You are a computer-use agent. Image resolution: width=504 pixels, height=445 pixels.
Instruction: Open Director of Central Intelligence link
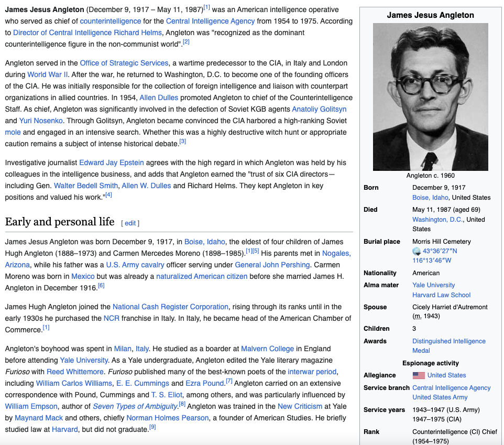coord(62,33)
